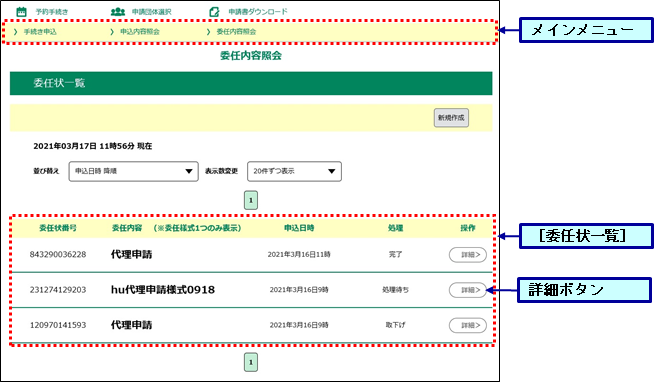Open 詳細 for 委任状 843290036228
The width and height of the screenshot is (654, 382).
(468, 255)
